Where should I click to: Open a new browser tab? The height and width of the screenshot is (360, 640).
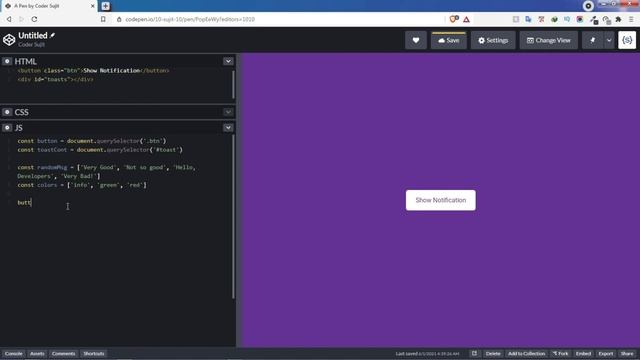[106, 6]
